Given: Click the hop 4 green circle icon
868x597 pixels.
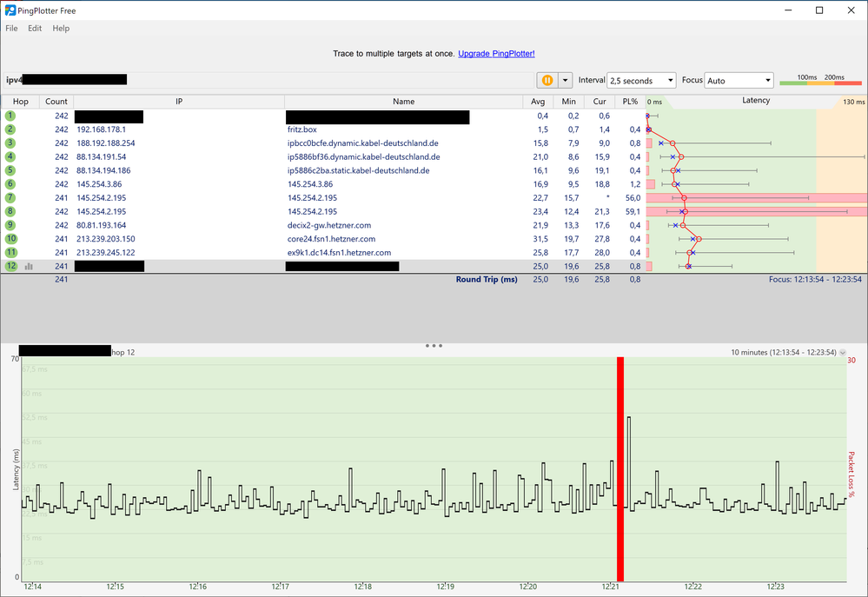Looking at the screenshot, I should pos(10,156).
